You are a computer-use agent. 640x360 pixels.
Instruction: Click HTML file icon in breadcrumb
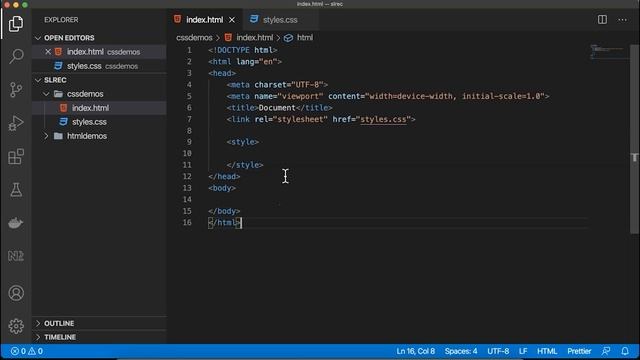pos(228,38)
